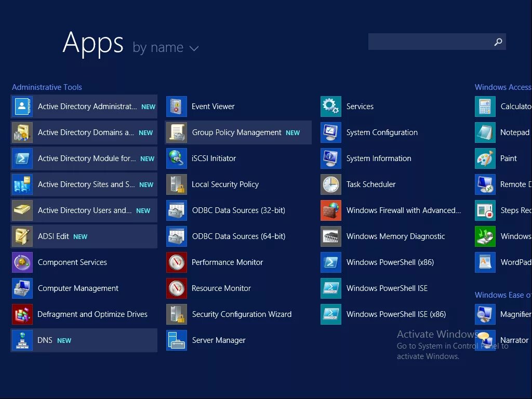Screen dimensions: 532x399
Task: Open the Services gears icon
Action: coord(331,107)
